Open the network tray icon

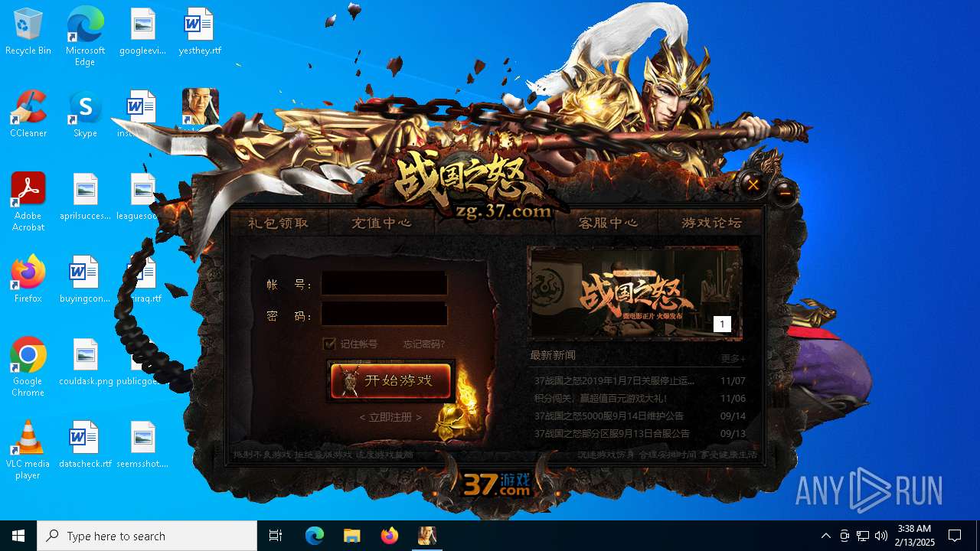coord(863,536)
